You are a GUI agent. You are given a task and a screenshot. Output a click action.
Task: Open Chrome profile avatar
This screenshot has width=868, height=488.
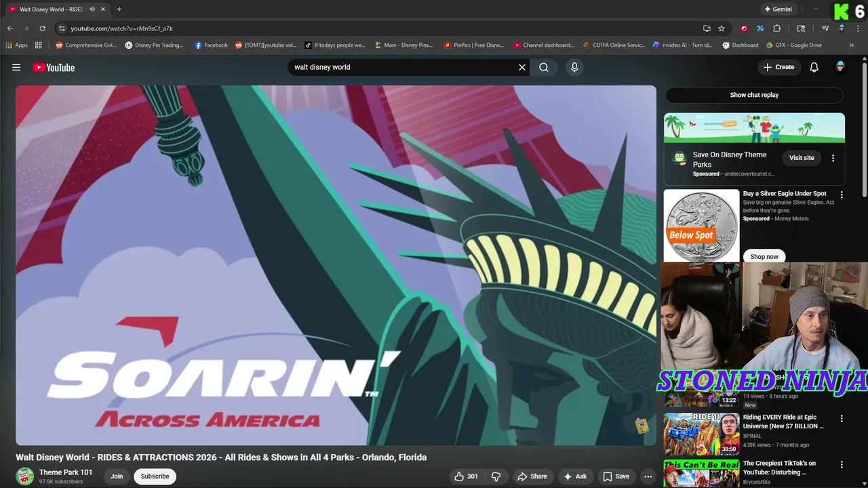click(x=842, y=28)
